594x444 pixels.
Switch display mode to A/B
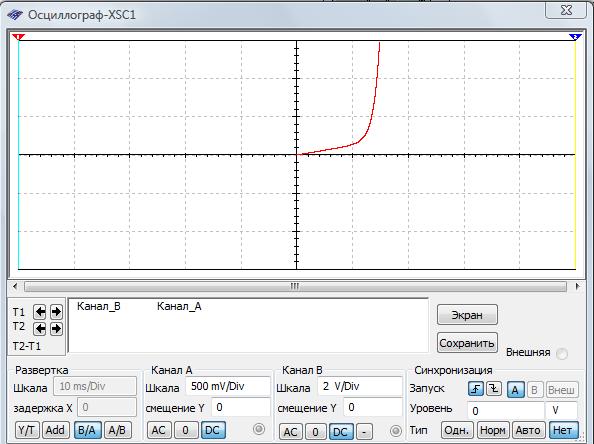pos(118,430)
